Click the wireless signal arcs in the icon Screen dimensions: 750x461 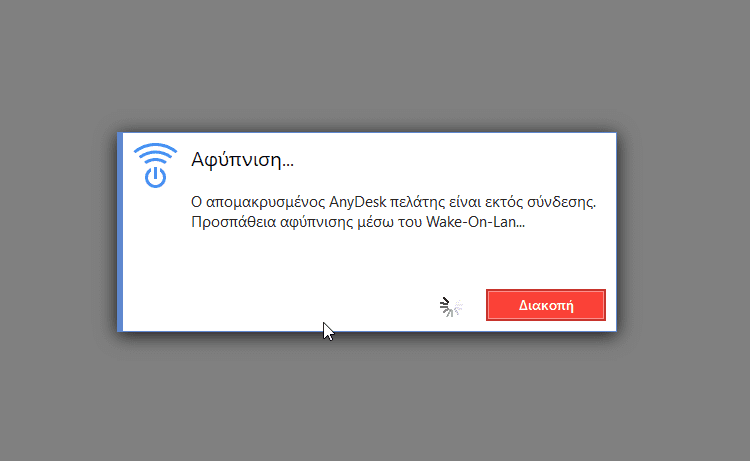[x=155, y=153]
